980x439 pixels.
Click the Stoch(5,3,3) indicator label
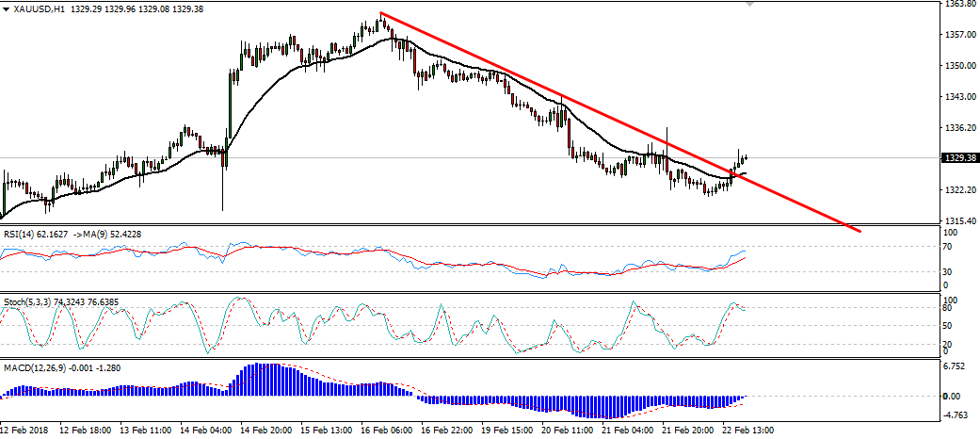point(27,301)
